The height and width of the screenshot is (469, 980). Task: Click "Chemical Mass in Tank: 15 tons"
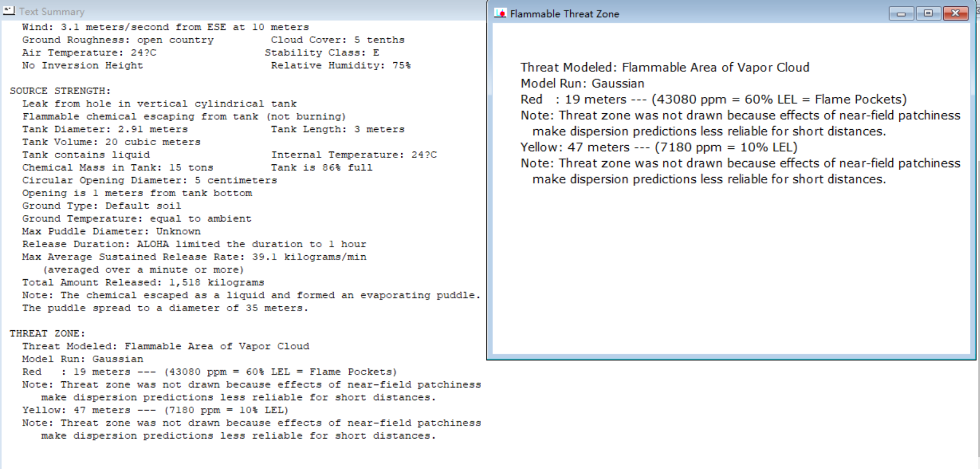117,167
